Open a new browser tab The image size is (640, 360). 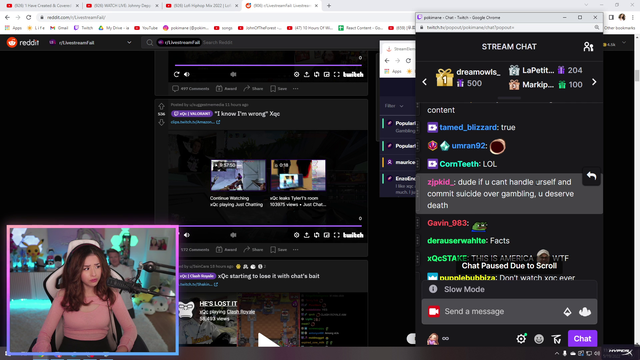pos(329,6)
